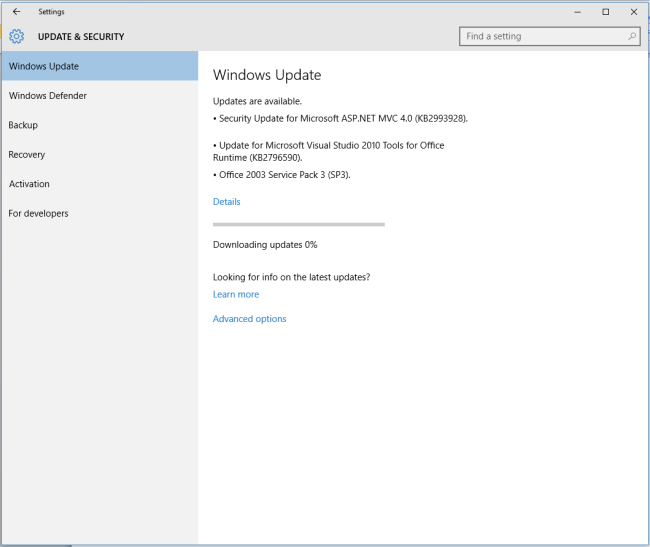Viewport: 650px width, 547px height.
Task: Open Windows Defender settings
Action: [x=100, y=96]
